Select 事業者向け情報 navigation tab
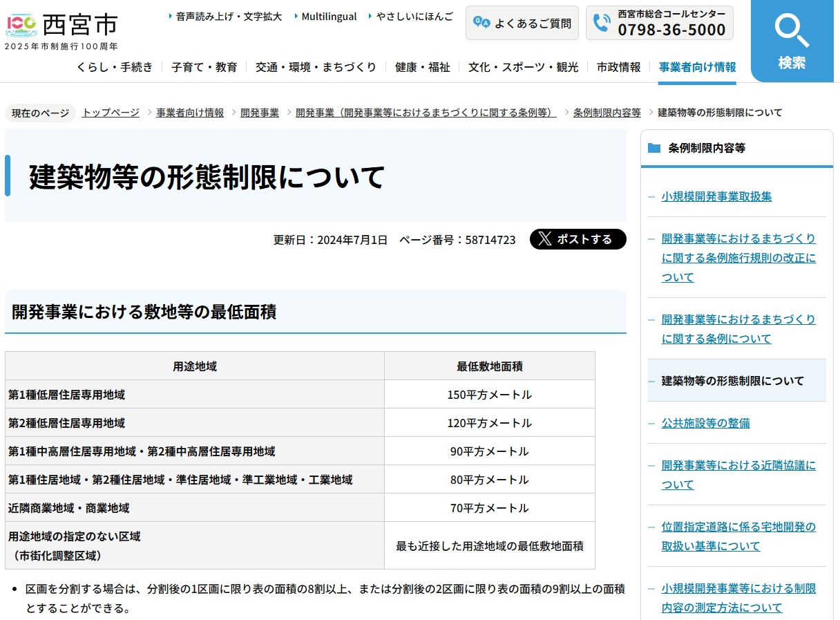 pos(697,67)
